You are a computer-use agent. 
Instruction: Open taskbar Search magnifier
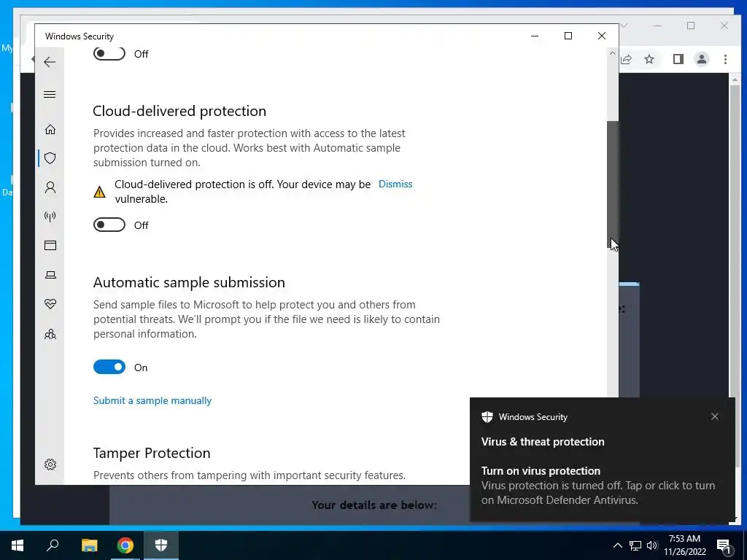53,545
